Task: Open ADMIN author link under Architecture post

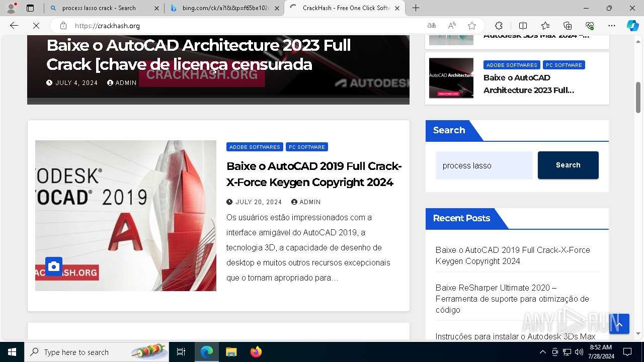Action: click(126, 83)
